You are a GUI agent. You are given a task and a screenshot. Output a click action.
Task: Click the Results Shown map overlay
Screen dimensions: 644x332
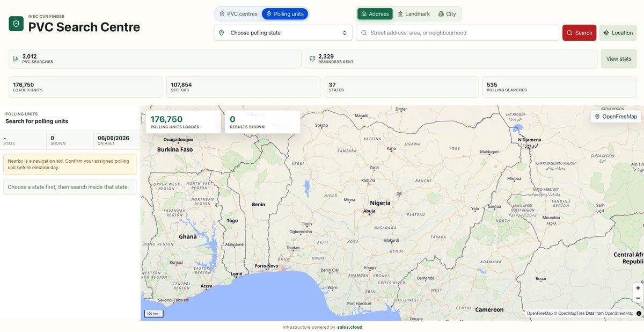262,122
